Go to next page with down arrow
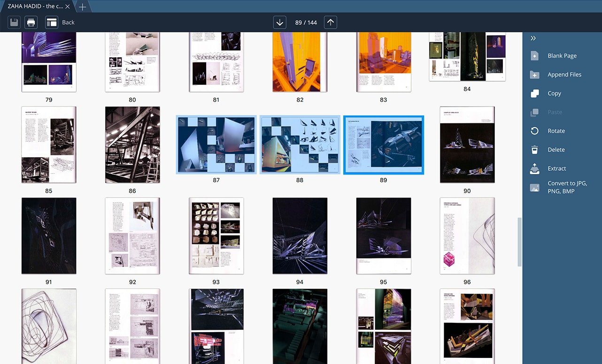The image size is (602, 364). tap(280, 22)
